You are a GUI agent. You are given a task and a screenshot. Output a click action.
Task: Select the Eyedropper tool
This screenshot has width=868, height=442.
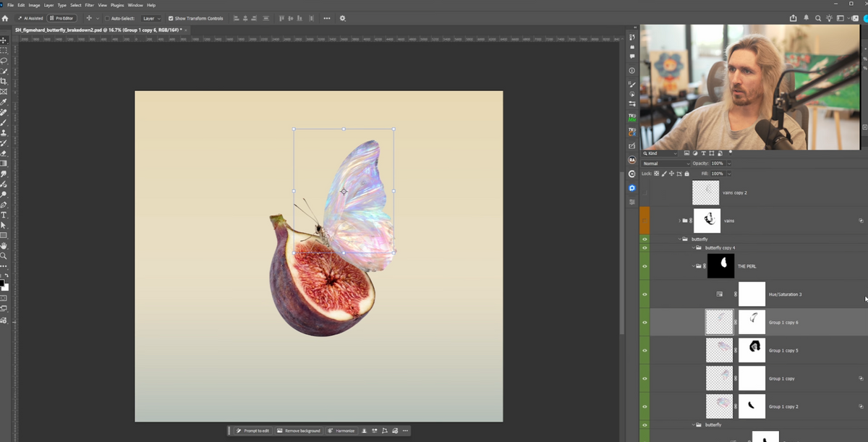tap(4, 102)
